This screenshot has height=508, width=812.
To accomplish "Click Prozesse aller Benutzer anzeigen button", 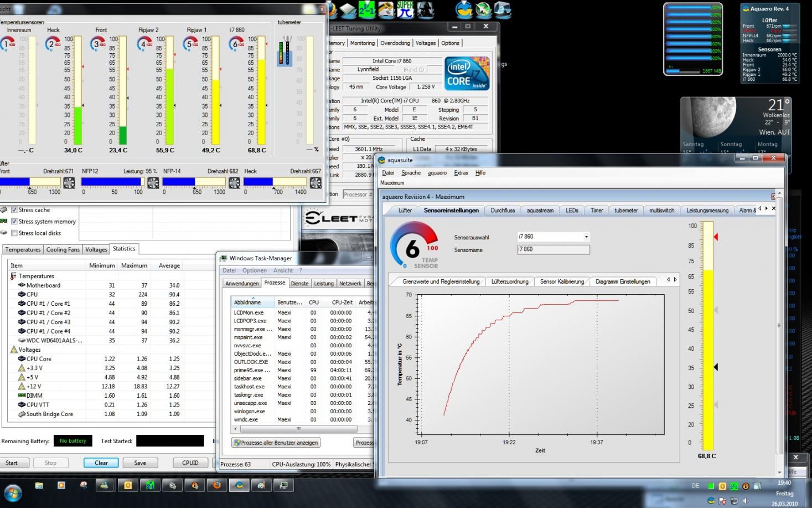I will (x=276, y=443).
